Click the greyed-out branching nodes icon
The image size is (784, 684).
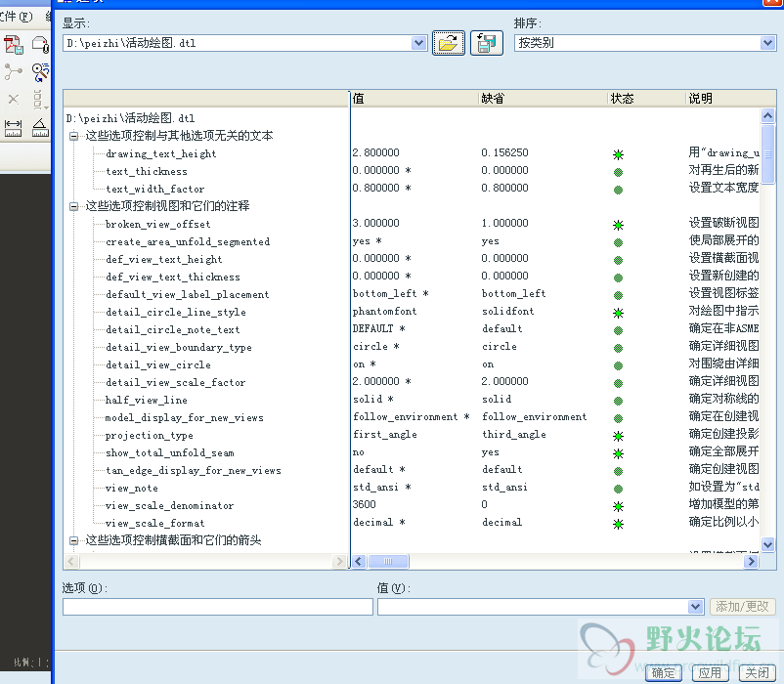tap(14, 72)
